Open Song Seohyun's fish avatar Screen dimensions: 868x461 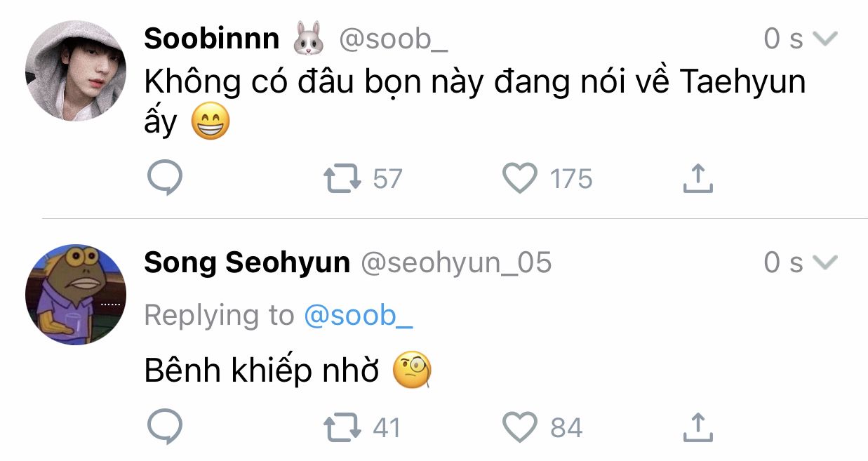click(x=76, y=294)
